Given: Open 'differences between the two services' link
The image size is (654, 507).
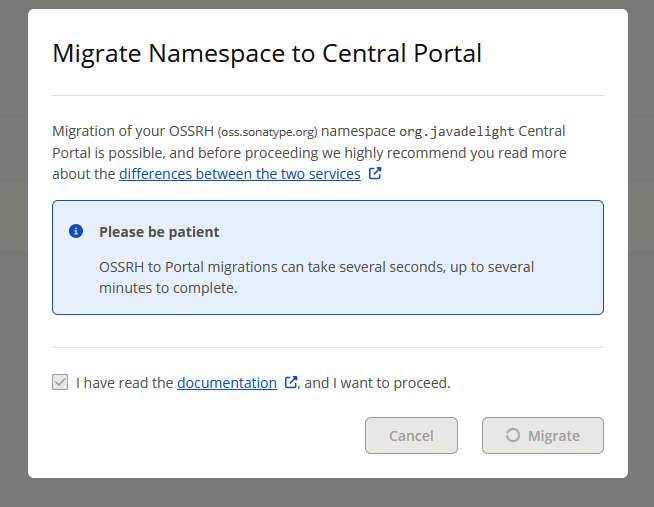Looking at the screenshot, I should point(240,174).
